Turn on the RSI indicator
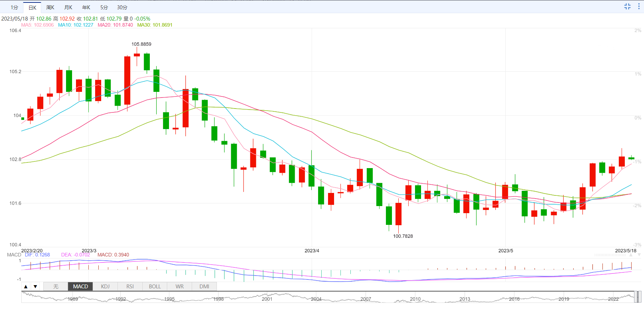 pos(130,287)
